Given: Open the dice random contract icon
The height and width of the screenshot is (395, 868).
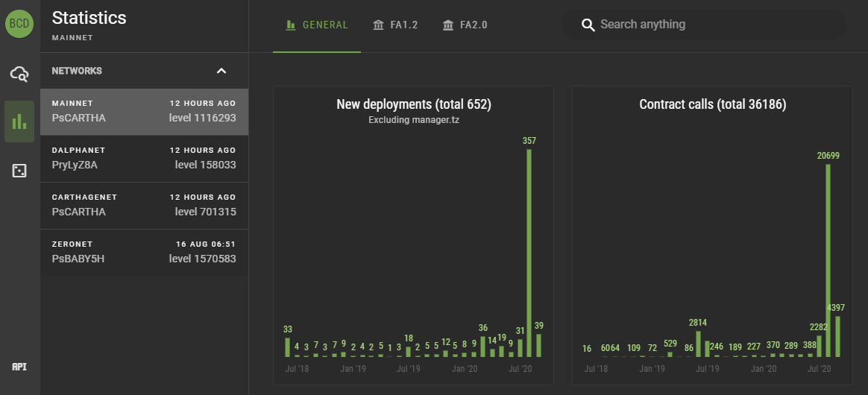Looking at the screenshot, I should 19,171.
